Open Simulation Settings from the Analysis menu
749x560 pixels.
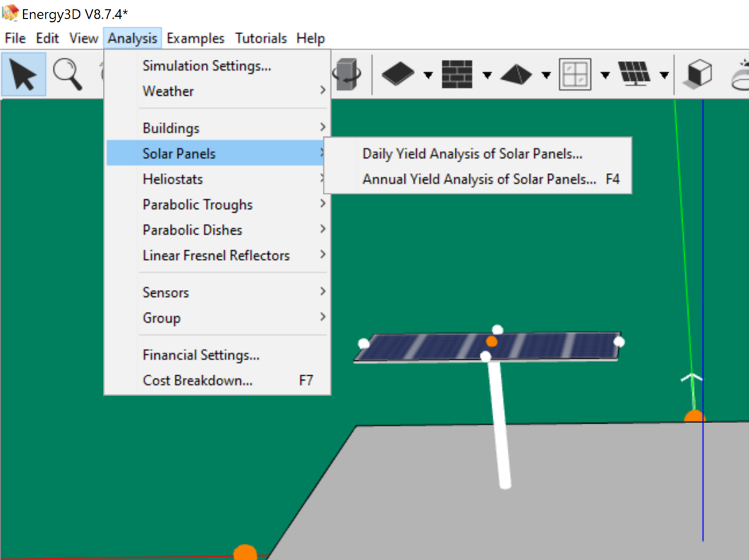206,66
